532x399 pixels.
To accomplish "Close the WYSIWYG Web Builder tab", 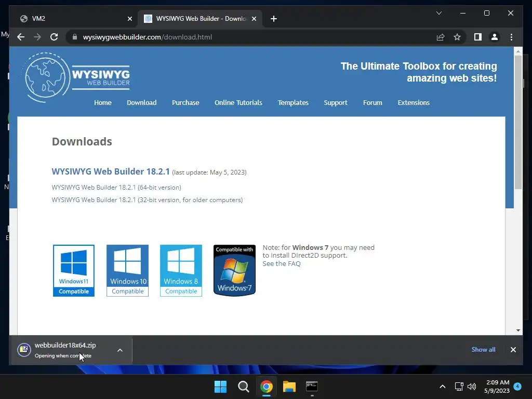I will pyautogui.click(x=254, y=19).
